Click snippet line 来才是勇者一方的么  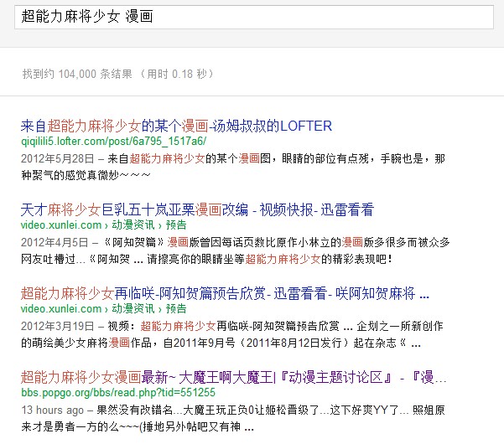pos(138,426)
